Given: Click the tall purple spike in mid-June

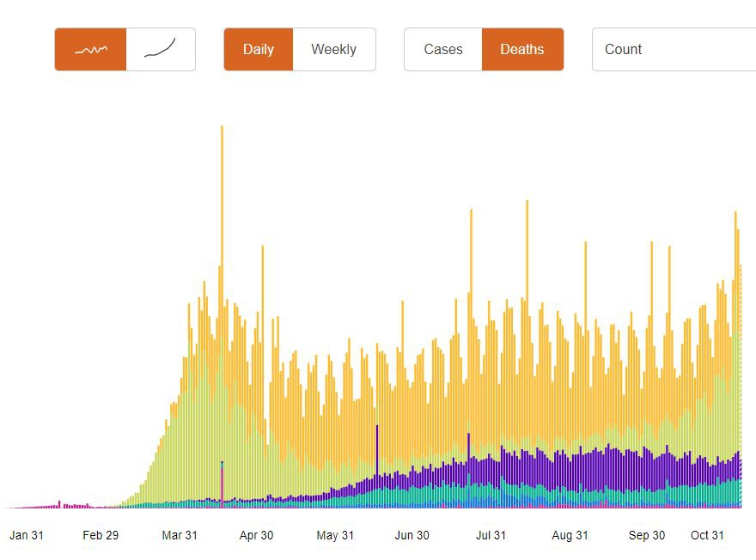Looking at the screenshot, I should 377,451.
